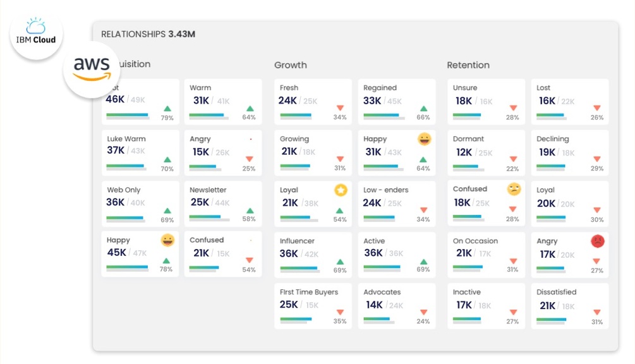Click the AWS logo badge

point(92,70)
